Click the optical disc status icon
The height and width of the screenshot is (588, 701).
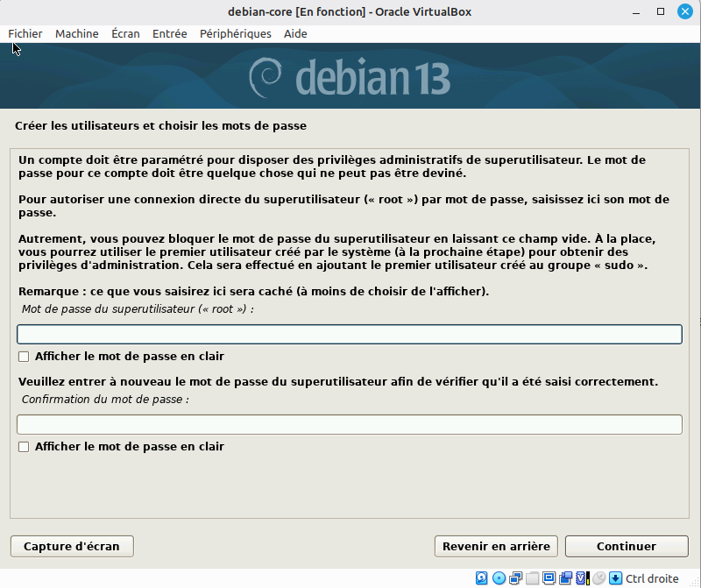click(x=499, y=578)
